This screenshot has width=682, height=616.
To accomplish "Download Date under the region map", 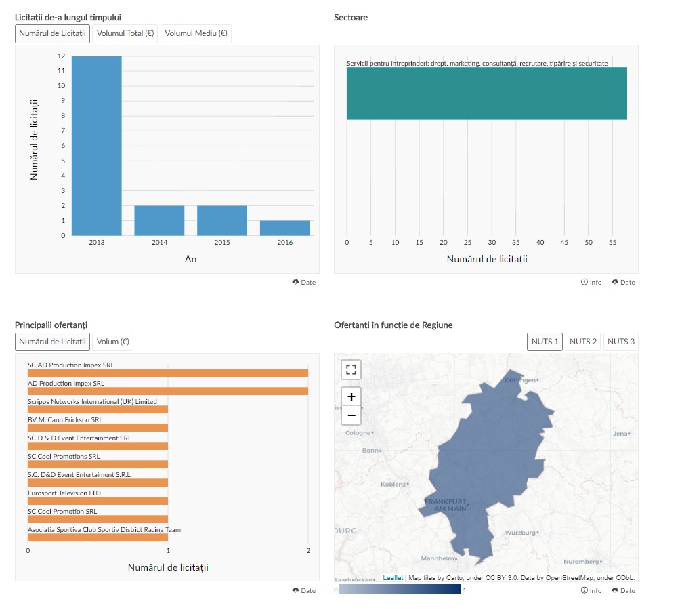I will pos(623,590).
